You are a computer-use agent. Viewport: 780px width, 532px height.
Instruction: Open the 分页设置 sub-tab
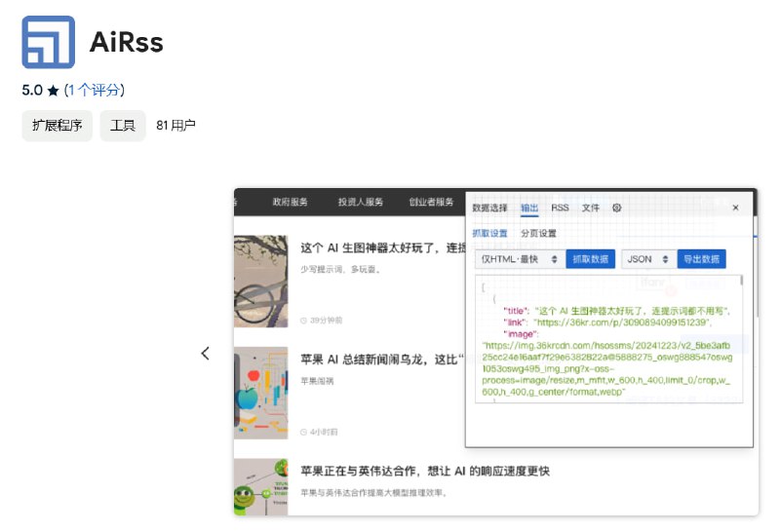pos(538,234)
